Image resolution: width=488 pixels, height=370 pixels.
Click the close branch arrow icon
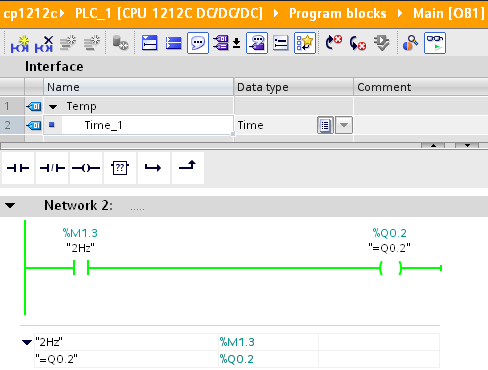(188, 168)
